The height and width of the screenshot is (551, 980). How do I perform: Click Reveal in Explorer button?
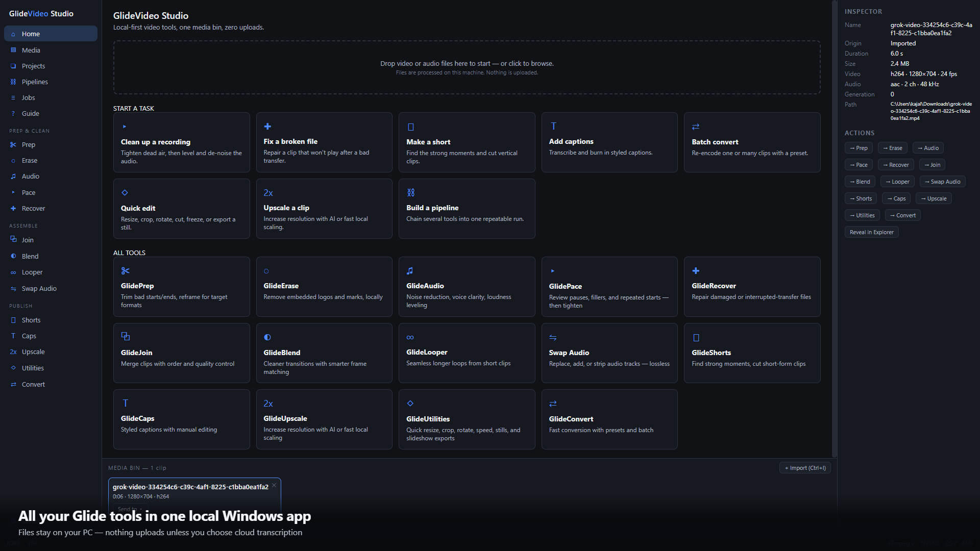(x=871, y=232)
